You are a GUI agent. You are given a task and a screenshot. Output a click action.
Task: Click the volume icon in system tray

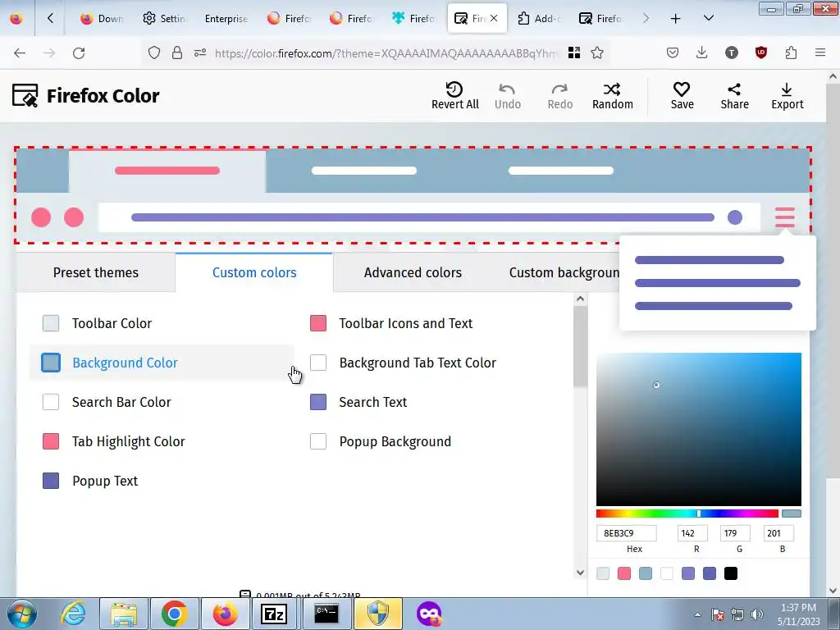756,614
